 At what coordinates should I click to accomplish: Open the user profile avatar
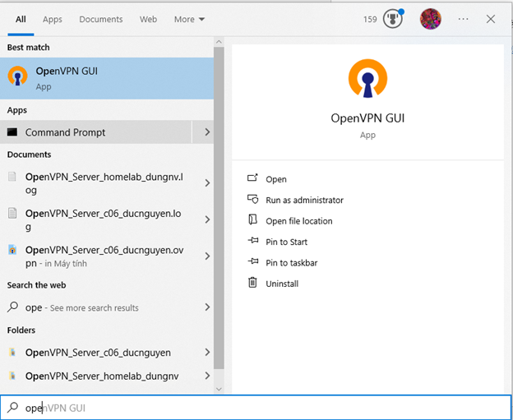pyautogui.click(x=430, y=19)
